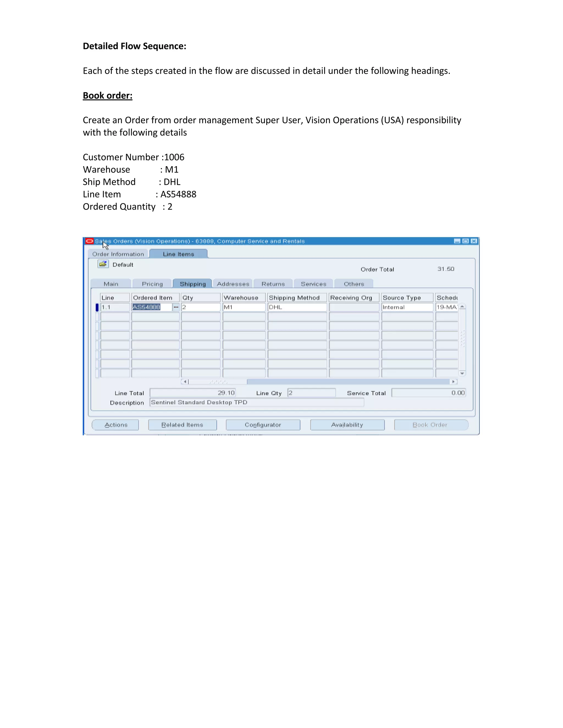Click the Book Order button
This screenshot has width=563, height=728.
(431, 425)
